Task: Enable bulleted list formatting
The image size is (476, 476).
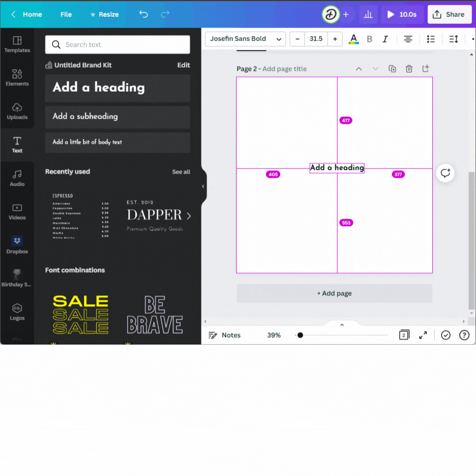Action: point(431,39)
